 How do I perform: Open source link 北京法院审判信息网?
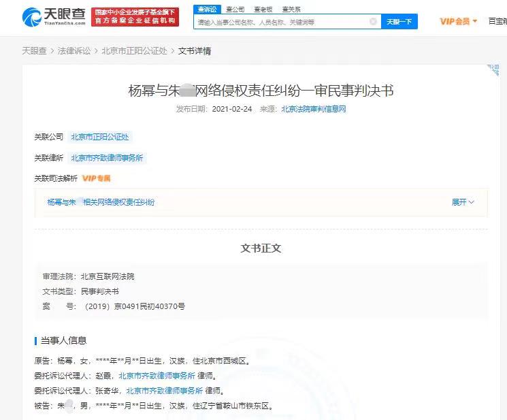click(x=313, y=109)
